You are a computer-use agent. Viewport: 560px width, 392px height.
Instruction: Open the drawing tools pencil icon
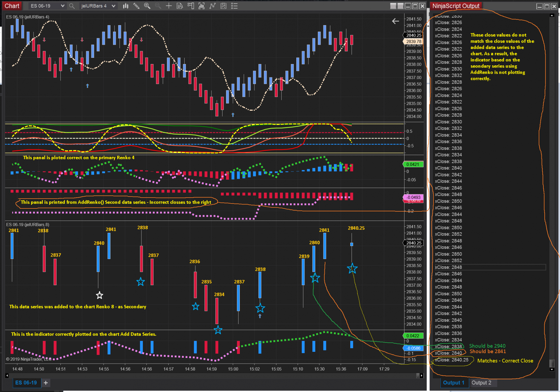[137, 6]
